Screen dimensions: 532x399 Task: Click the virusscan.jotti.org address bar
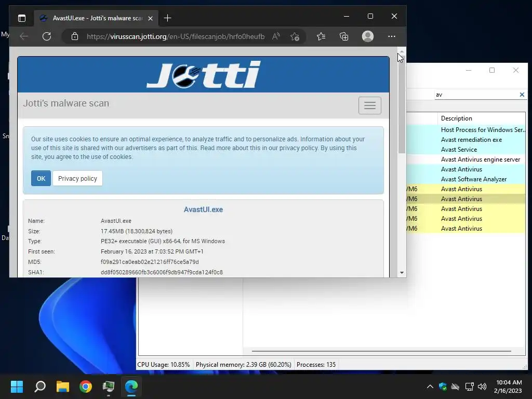tap(176, 36)
